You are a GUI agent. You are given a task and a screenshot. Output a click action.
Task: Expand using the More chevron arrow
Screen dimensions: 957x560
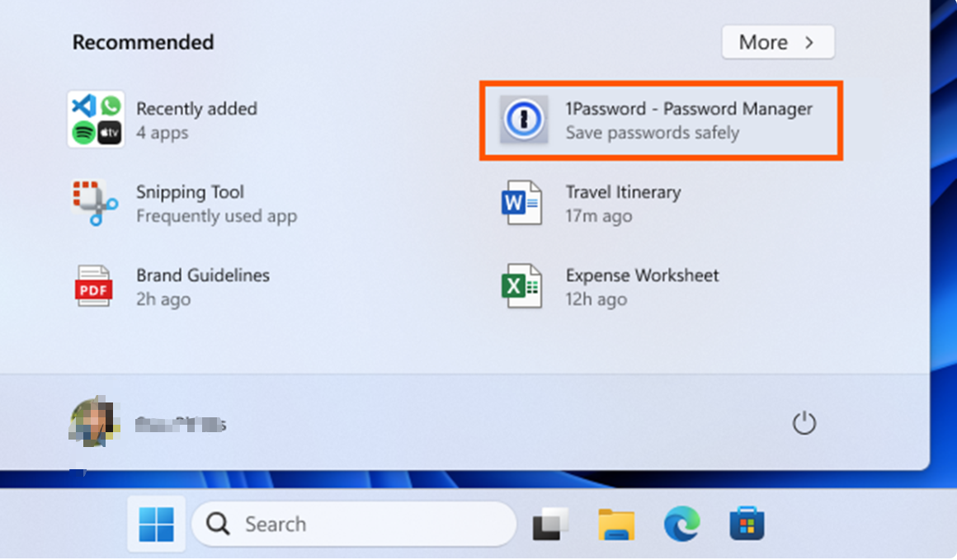pos(809,42)
